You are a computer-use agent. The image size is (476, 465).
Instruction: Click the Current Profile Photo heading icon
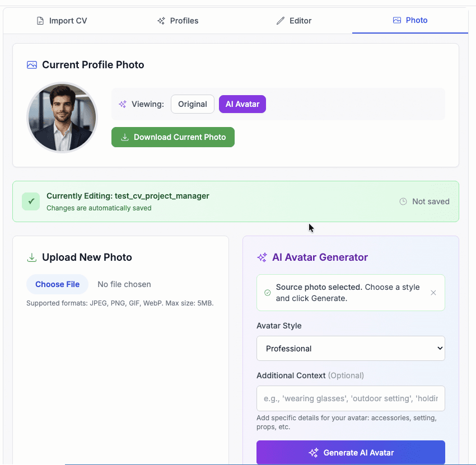tap(32, 65)
